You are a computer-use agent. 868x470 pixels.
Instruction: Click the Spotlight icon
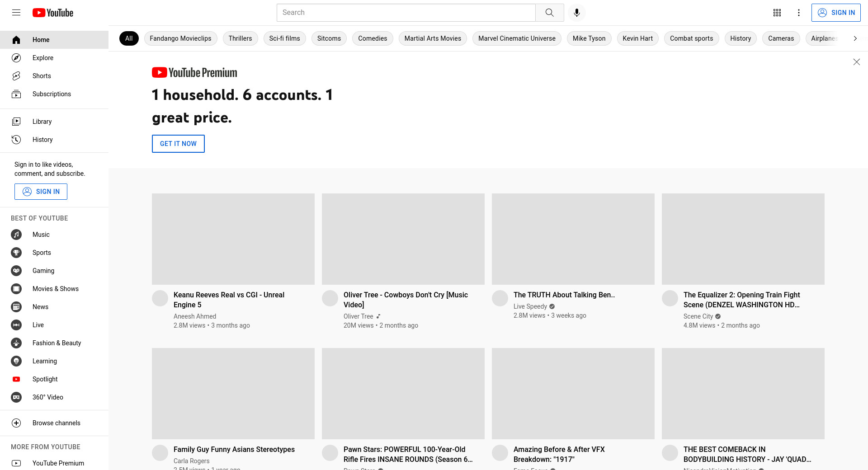click(x=16, y=379)
